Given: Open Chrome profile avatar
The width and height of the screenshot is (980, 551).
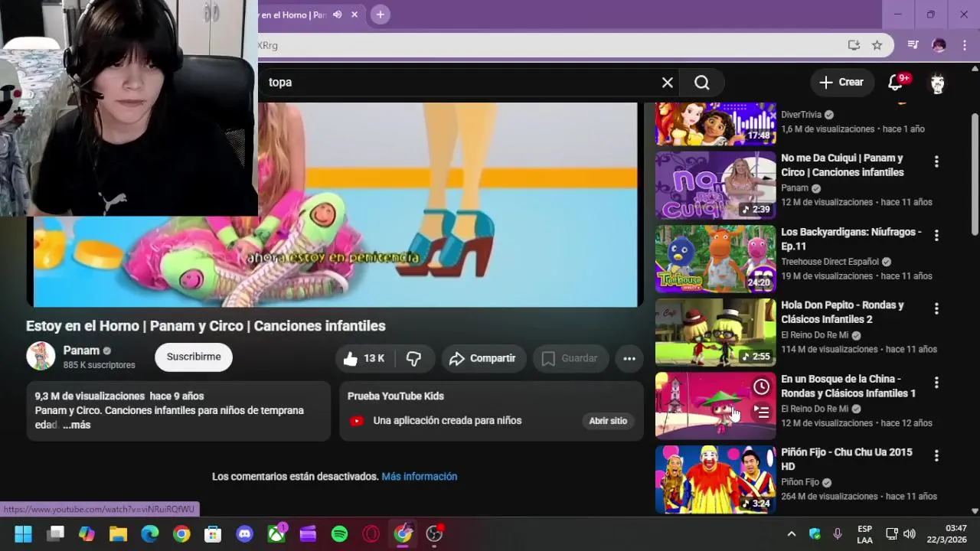Looking at the screenshot, I should [939, 45].
